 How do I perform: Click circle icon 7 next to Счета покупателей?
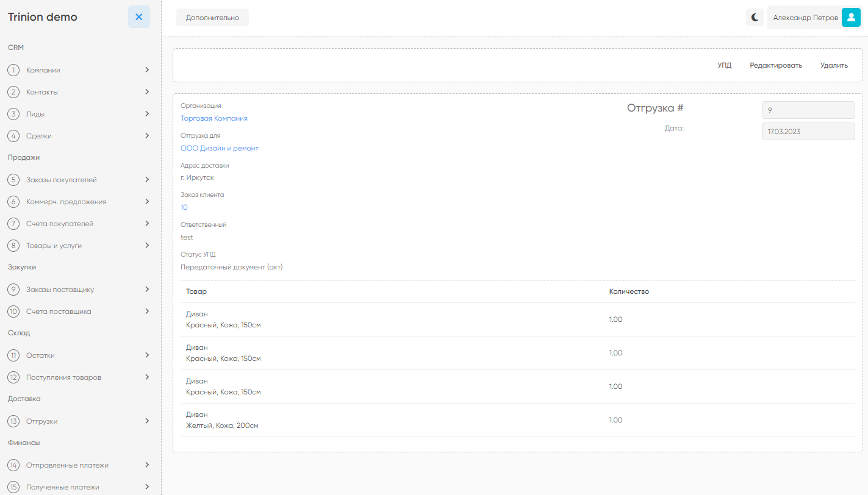[13, 224]
